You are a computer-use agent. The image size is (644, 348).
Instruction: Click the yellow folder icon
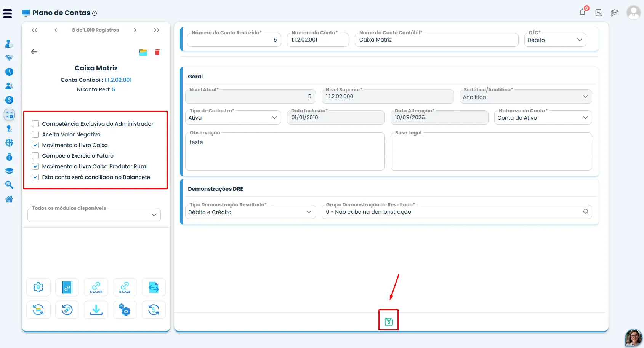[143, 52]
